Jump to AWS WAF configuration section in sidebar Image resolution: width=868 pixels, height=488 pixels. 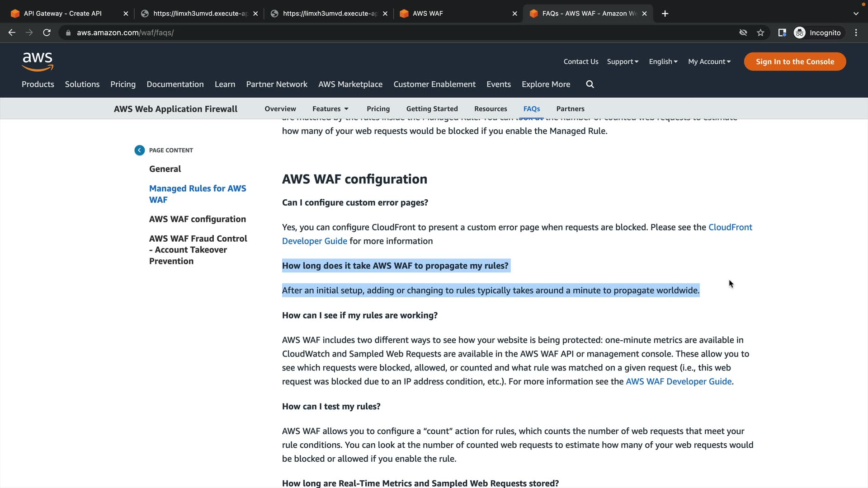[198, 219]
